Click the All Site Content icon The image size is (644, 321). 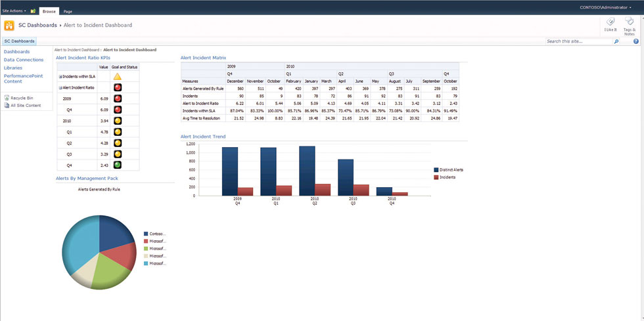click(7, 106)
